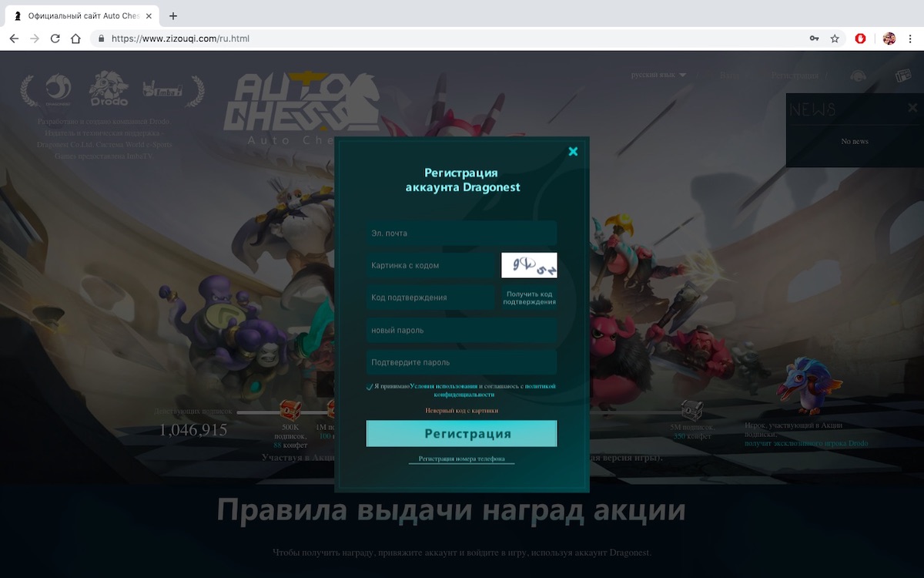The height and width of the screenshot is (578, 924).
Task: Click the Регистрация link in page header
Action: point(795,76)
